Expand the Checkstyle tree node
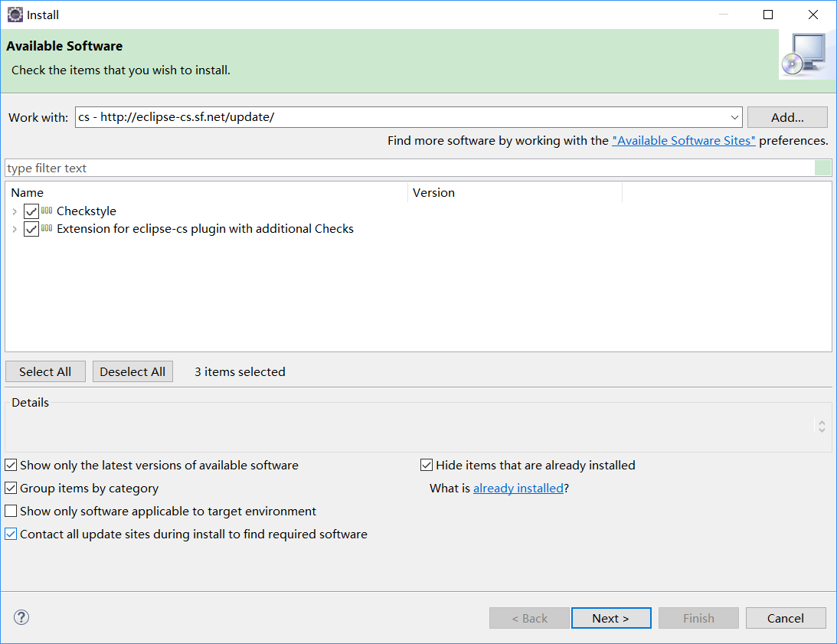Screen dimensions: 837x644 click(15, 211)
